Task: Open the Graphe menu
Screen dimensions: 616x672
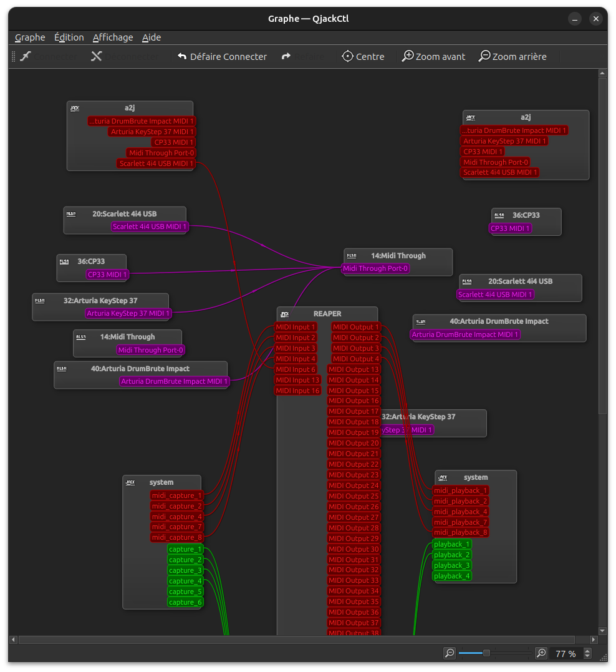Action: tap(30, 37)
